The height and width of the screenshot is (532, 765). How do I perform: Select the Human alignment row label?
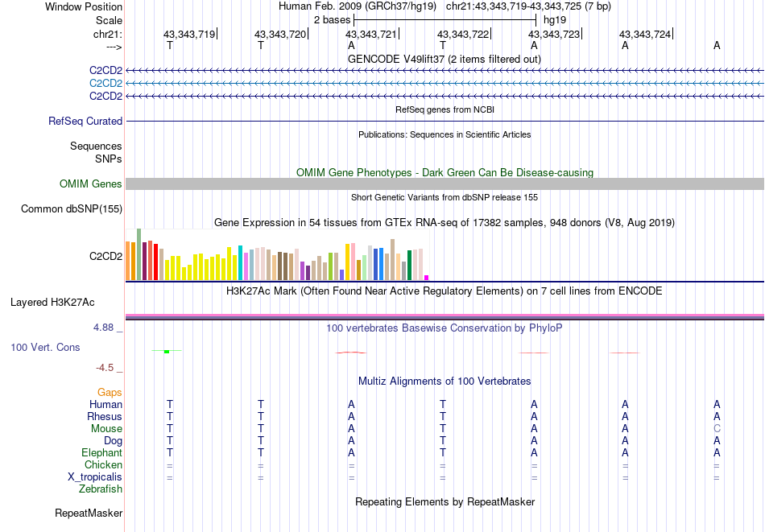[x=105, y=404]
